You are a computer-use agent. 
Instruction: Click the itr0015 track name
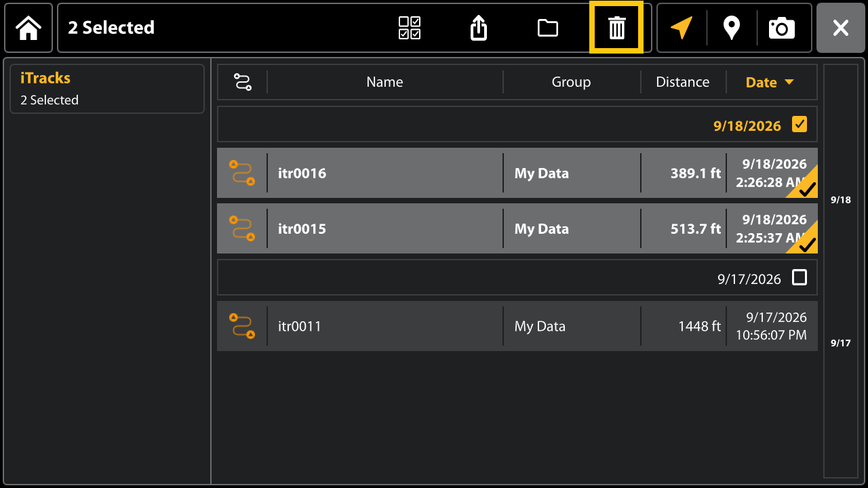(x=302, y=228)
